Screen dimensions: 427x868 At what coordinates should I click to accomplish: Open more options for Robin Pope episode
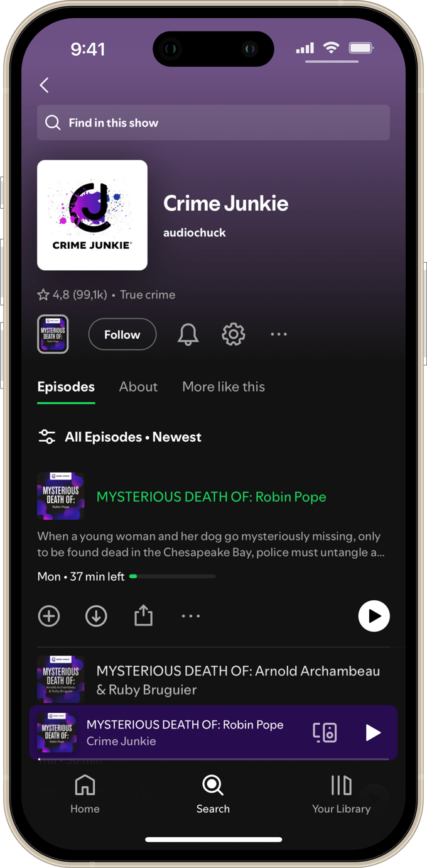191,616
